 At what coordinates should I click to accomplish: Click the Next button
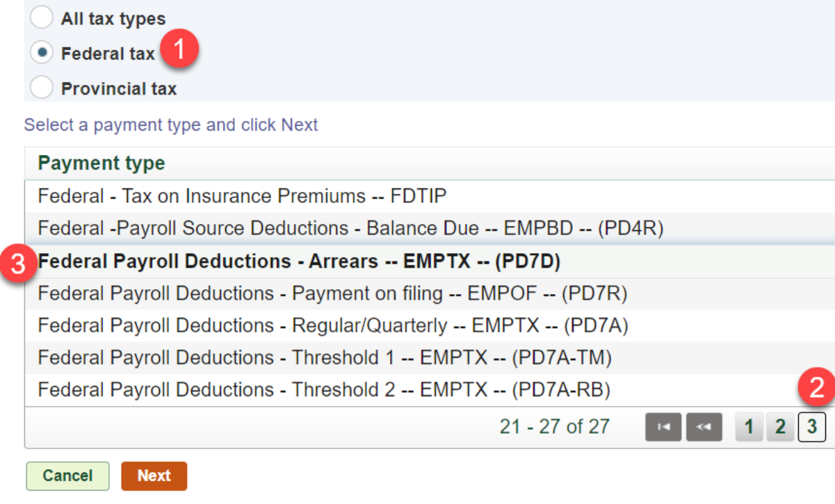pyautogui.click(x=154, y=475)
